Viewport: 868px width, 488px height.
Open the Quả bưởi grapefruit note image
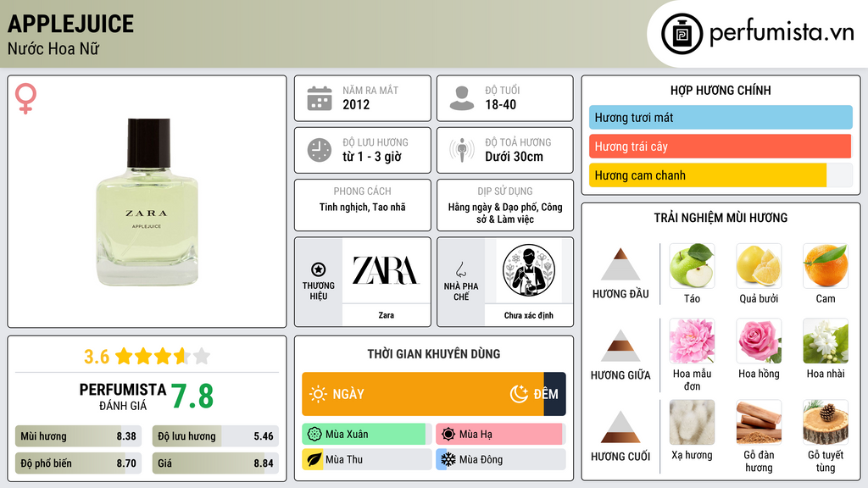point(759,265)
